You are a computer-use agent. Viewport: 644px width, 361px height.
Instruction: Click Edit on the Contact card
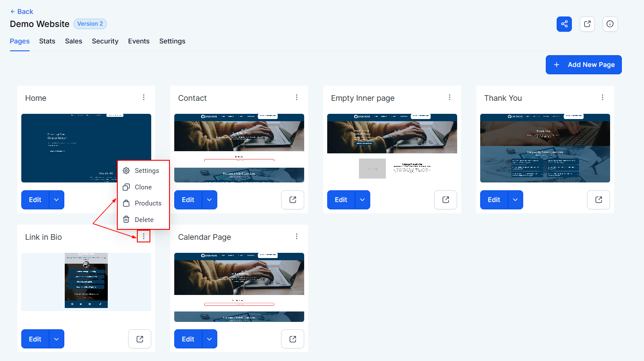(188, 200)
